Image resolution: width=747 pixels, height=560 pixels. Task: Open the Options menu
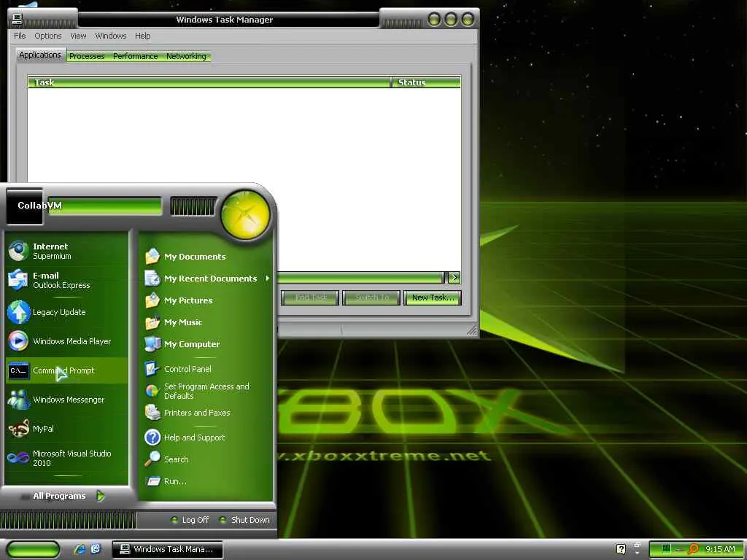[47, 36]
